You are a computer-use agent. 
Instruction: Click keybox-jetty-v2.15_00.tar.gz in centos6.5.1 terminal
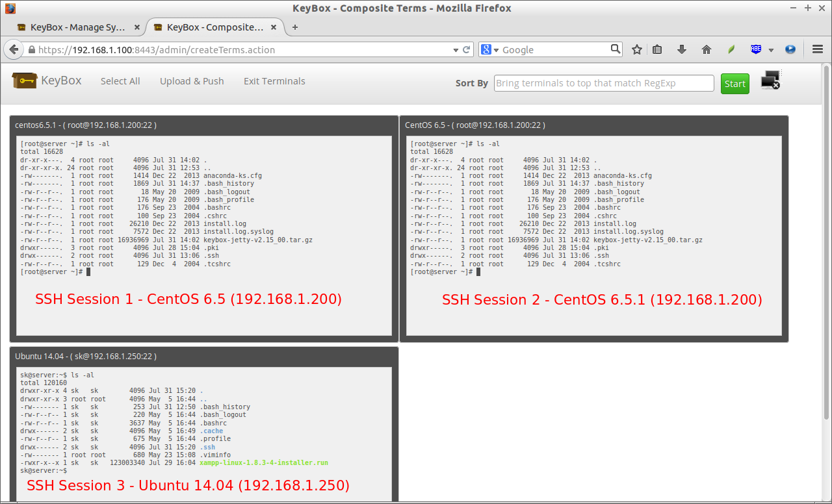click(258, 240)
